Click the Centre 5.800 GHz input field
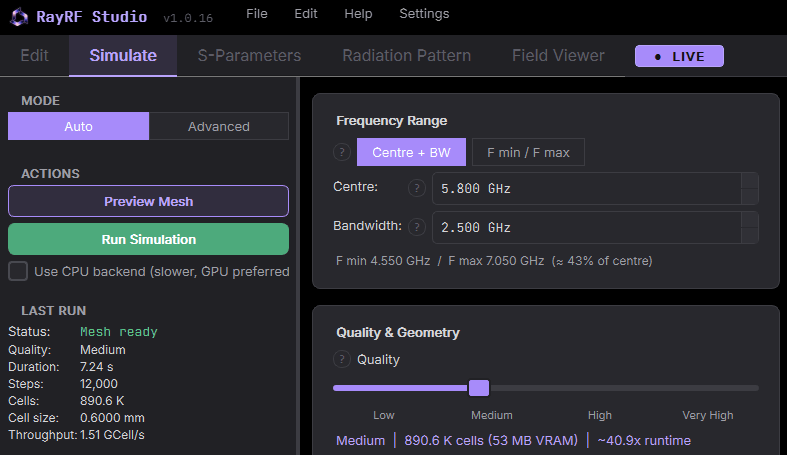The width and height of the screenshot is (787, 455). 587,189
